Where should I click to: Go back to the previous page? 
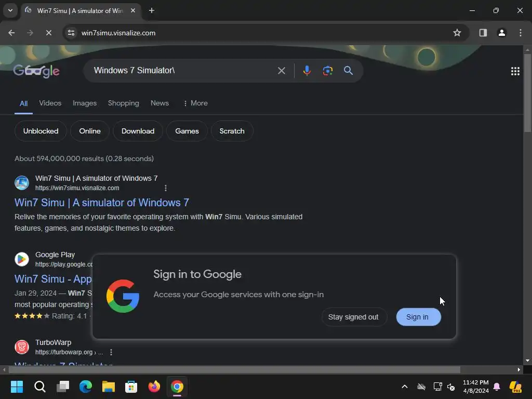[x=11, y=33]
